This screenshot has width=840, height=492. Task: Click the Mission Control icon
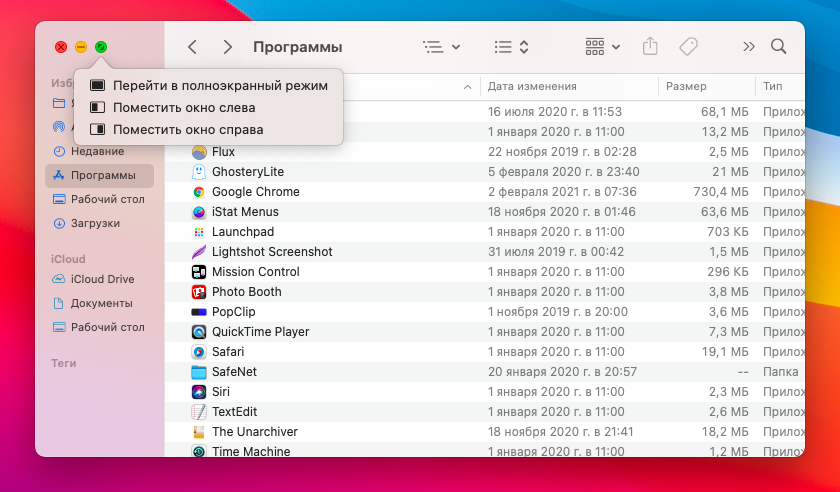tap(199, 272)
